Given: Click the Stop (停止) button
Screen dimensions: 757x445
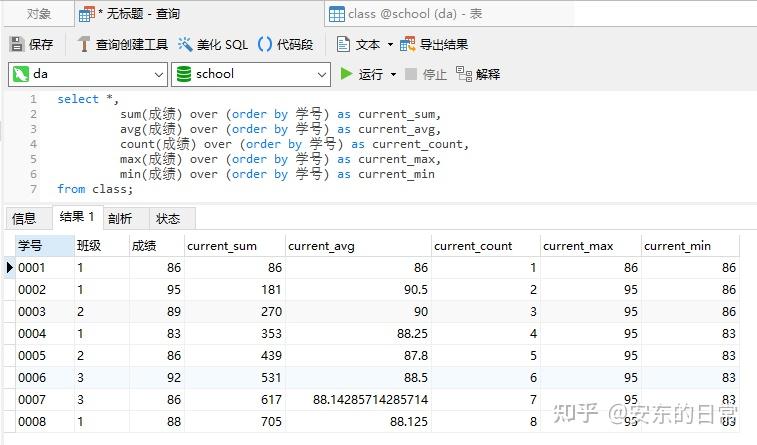Looking at the screenshot, I should (426, 74).
